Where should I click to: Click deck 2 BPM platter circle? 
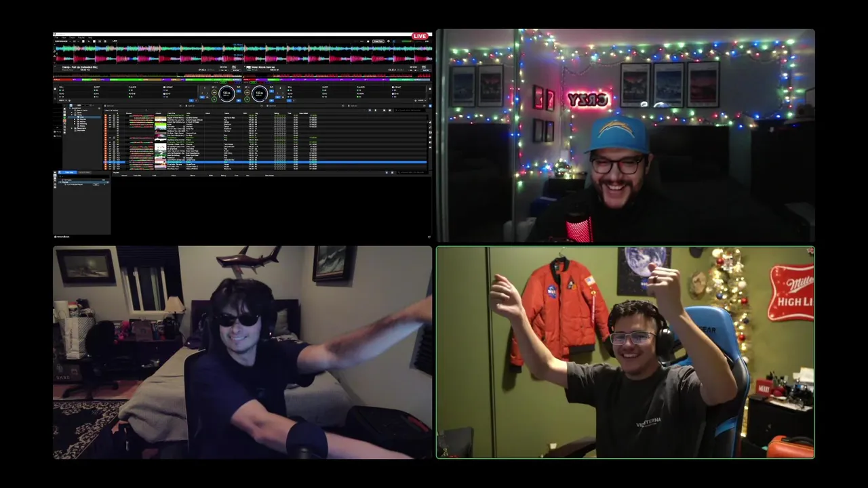coord(260,94)
